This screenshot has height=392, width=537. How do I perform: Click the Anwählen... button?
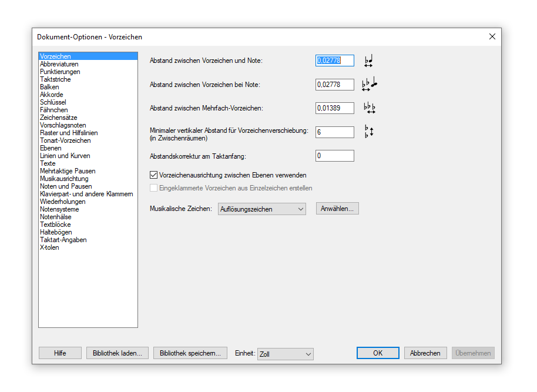[337, 209]
